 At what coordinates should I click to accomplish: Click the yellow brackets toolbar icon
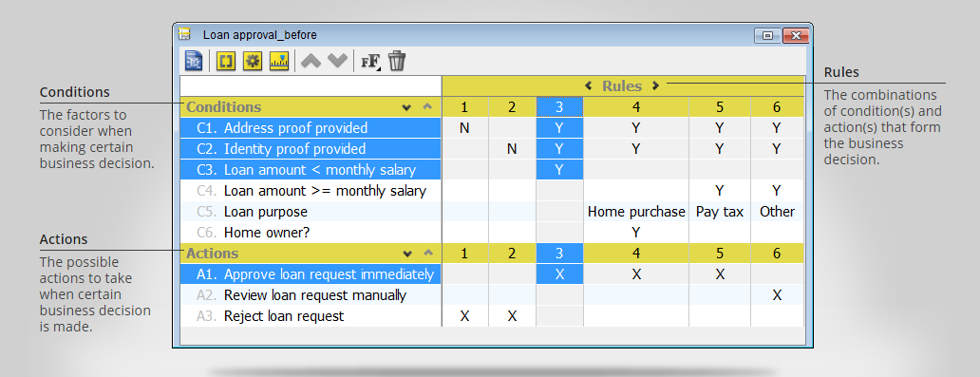[x=226, y=62]
